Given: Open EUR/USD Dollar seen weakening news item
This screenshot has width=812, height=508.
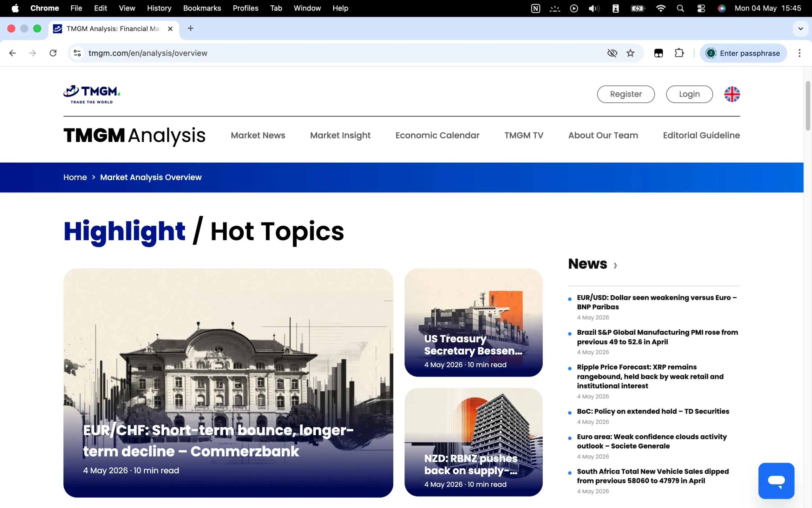Looking at the screenshot, I should [x=657, y=302].
